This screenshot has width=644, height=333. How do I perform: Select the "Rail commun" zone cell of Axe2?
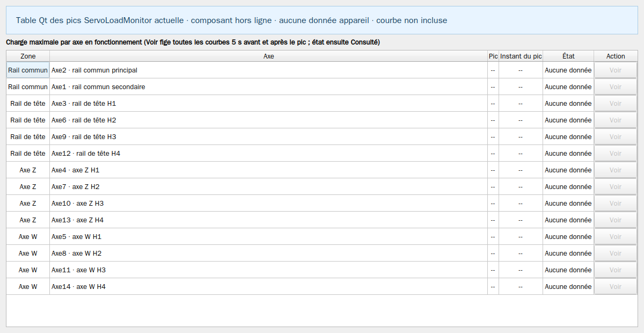tap(28, 70)
